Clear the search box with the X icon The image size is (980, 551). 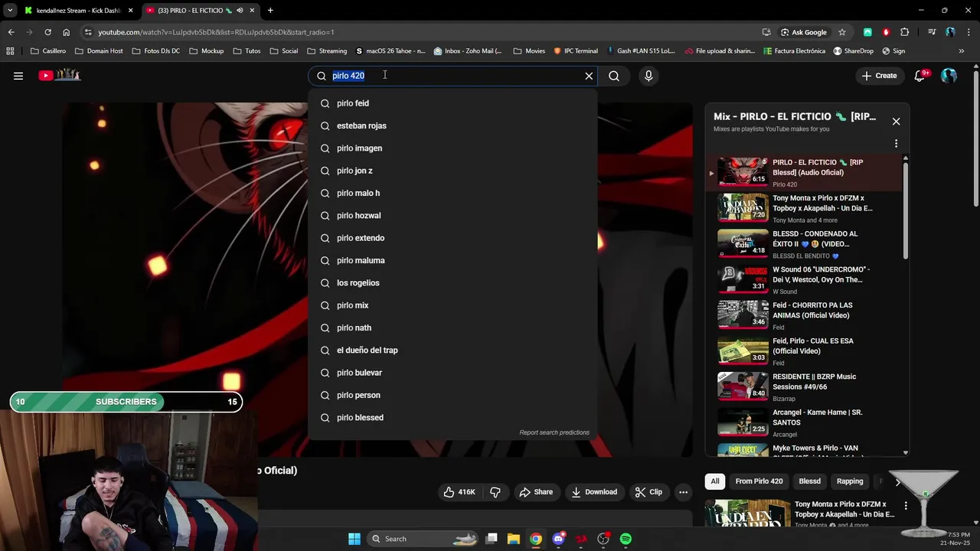point(589,76)
